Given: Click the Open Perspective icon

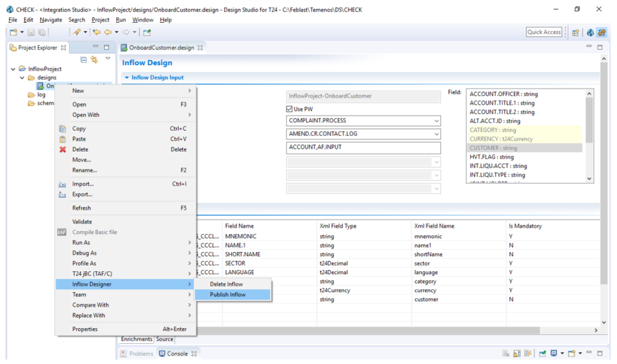Looking at the screenshot, I should click(x=575, y=33).
